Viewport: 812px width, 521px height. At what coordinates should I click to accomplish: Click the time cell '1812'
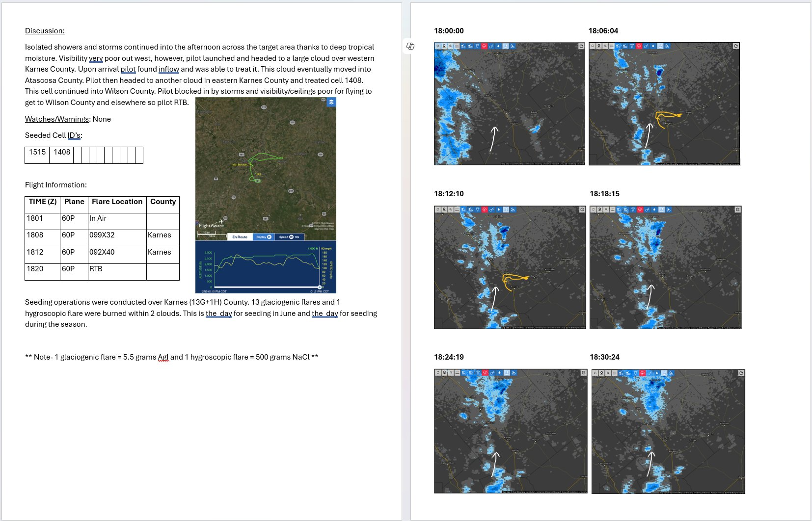tap(43, 255)
